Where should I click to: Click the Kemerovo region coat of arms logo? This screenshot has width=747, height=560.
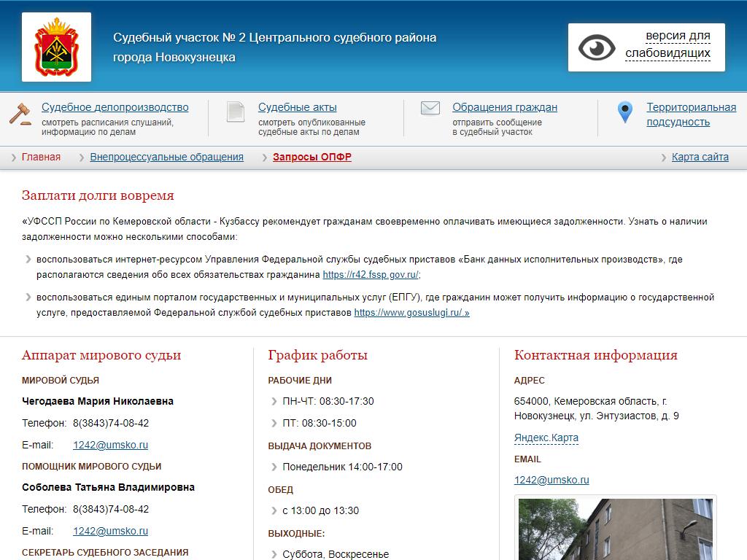(x=56, y=47)
